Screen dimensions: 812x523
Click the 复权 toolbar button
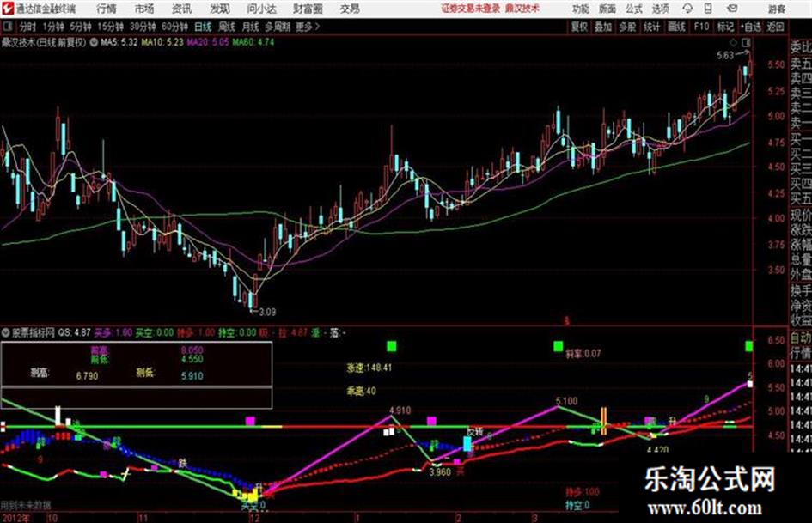(x=579, y=27)
